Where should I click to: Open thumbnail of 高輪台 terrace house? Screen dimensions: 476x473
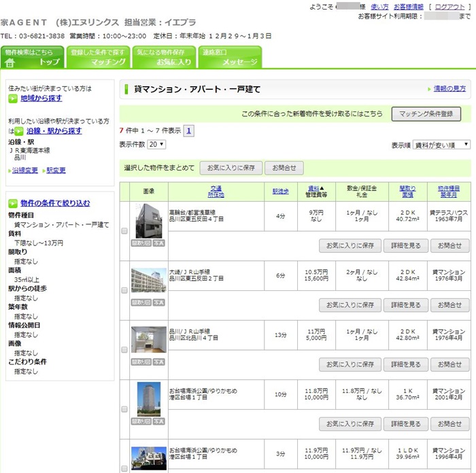[x=149, y=221]
